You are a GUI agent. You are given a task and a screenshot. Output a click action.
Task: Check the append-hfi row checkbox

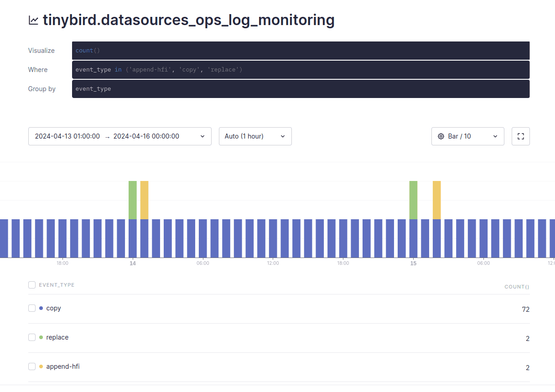pyautogui.click(x=32, y=366)
